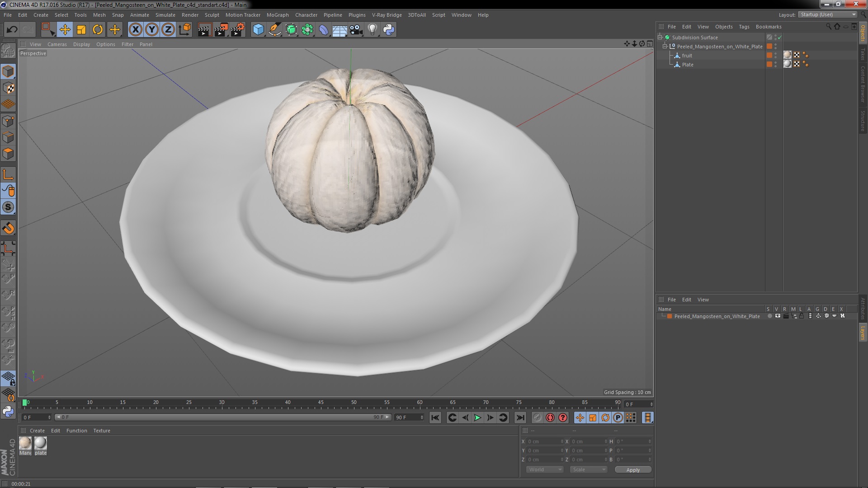The image size is (868, 488).
Task: Collapse the Subdivision Surface hierarchy
Action: 660,37
